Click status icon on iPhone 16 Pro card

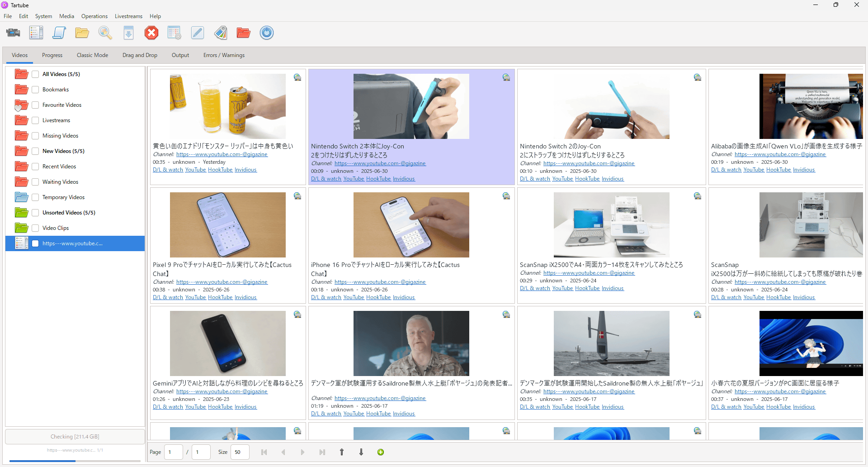click(x=506, y=196)
